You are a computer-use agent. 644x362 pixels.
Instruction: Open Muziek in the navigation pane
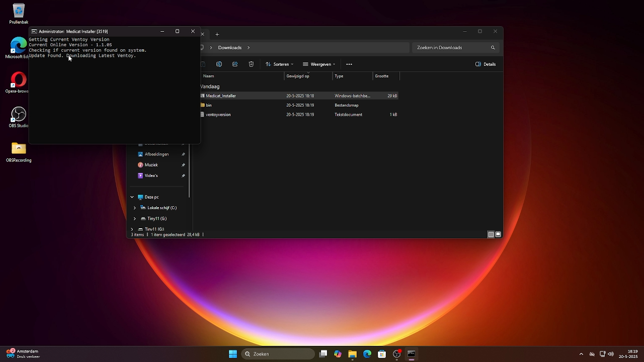(151, 165)
